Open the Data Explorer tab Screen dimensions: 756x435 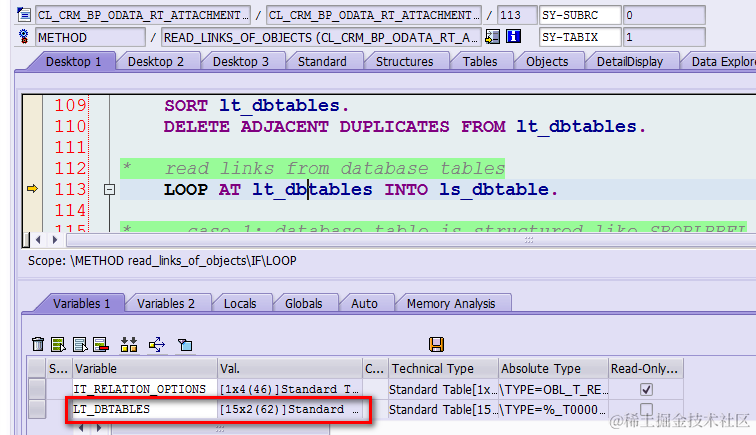click(x=723, y=62)
